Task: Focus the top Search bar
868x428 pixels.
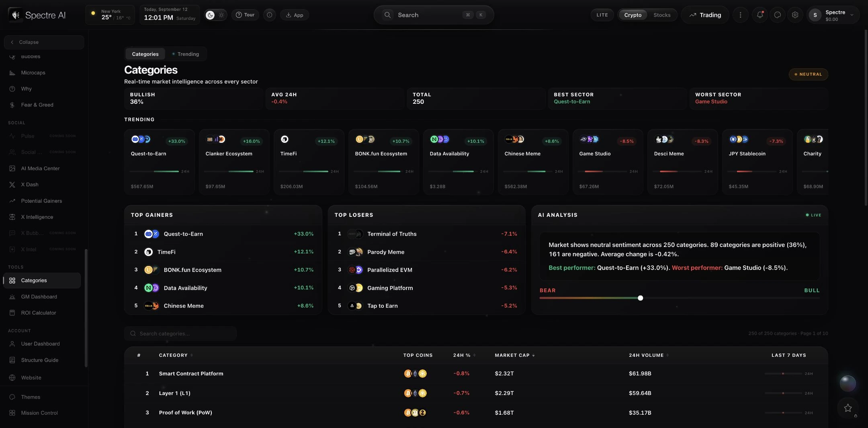Action: pos(434,15)
